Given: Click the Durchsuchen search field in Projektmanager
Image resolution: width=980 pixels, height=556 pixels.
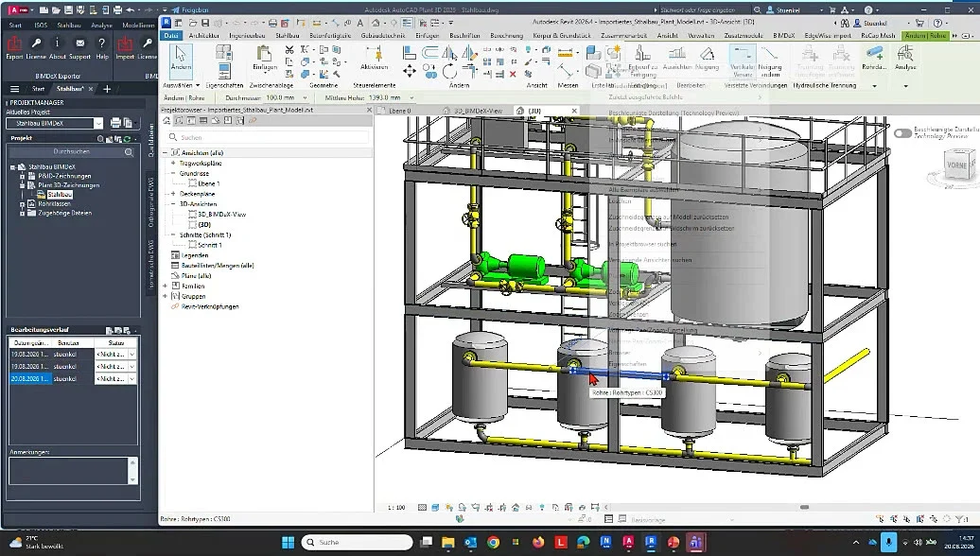Looking at the screenshot, I should [x=72, y=152].
